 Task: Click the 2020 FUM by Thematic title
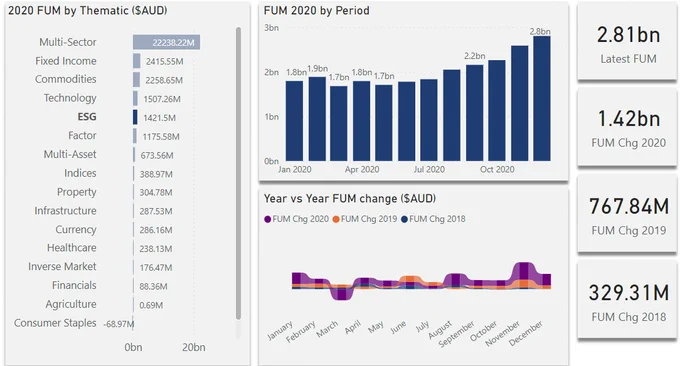(88, 10)
